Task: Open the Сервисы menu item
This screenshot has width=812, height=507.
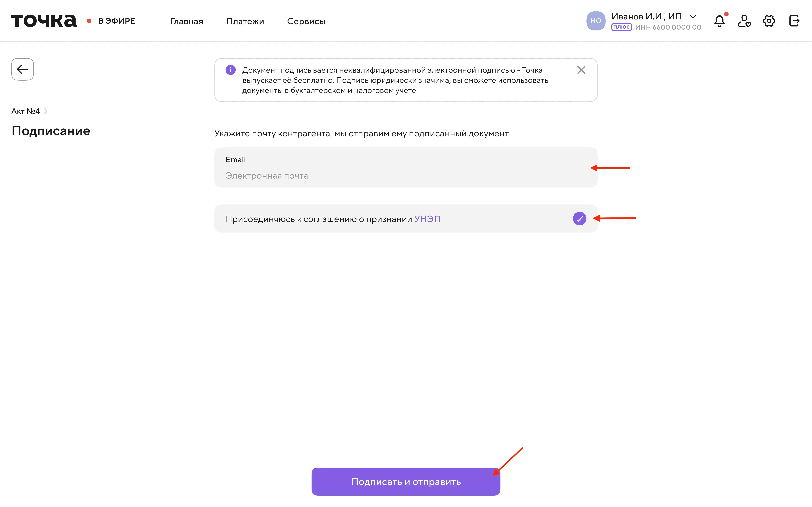Action: [x=306, y=21]
